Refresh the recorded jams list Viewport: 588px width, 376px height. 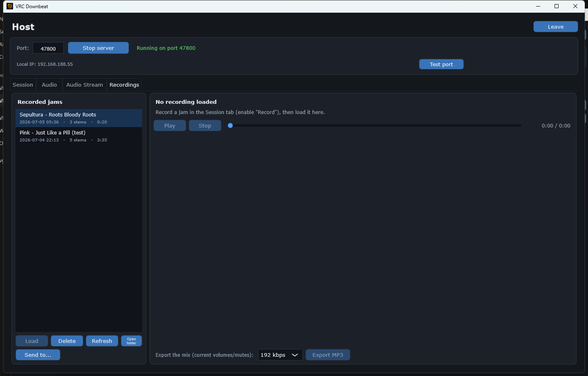click(x=102, y=341)
